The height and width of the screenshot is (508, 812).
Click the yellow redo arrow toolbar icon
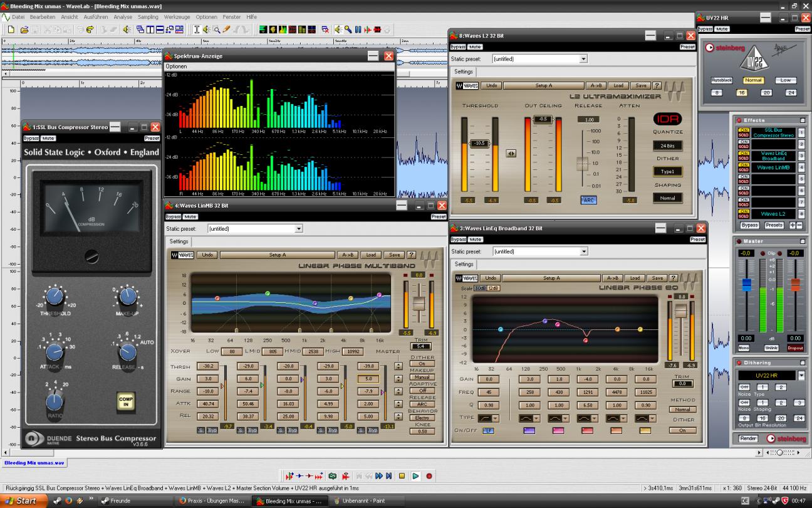pyautogui.click(x=90, y=29)
